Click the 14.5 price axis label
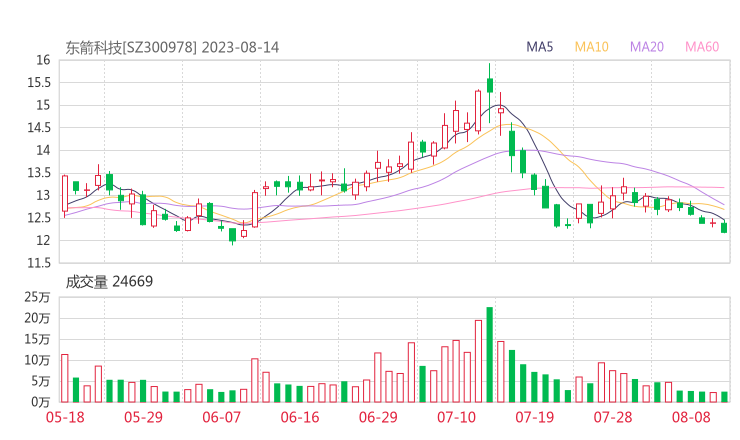The width and height of the screenshot is (740, 440). [39, 127]
